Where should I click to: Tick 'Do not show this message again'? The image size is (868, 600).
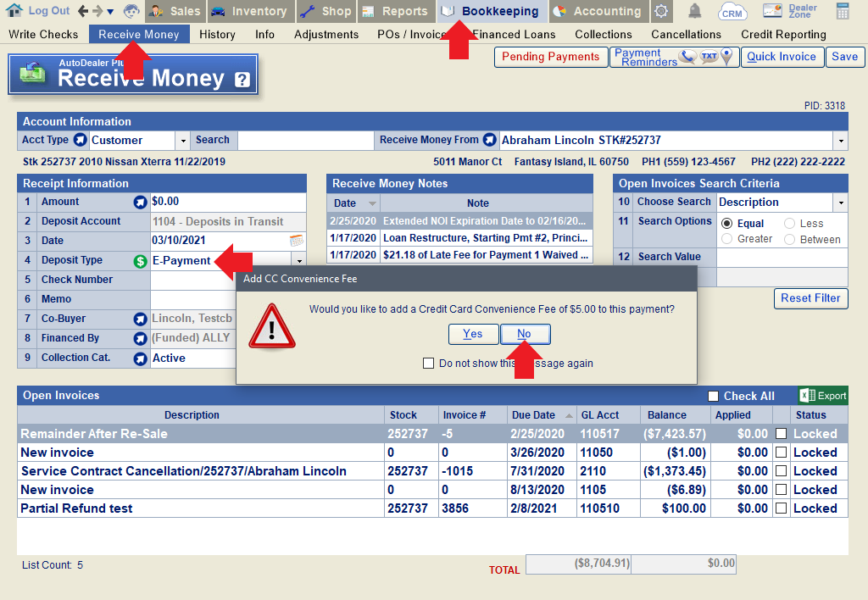pyautogui.click(x=428, y=363)
